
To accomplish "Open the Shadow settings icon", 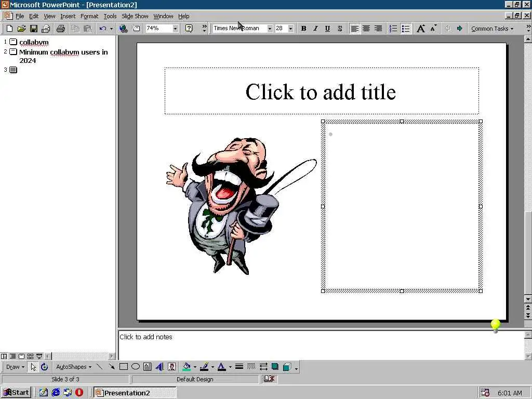I will click(x=275, y=367).
